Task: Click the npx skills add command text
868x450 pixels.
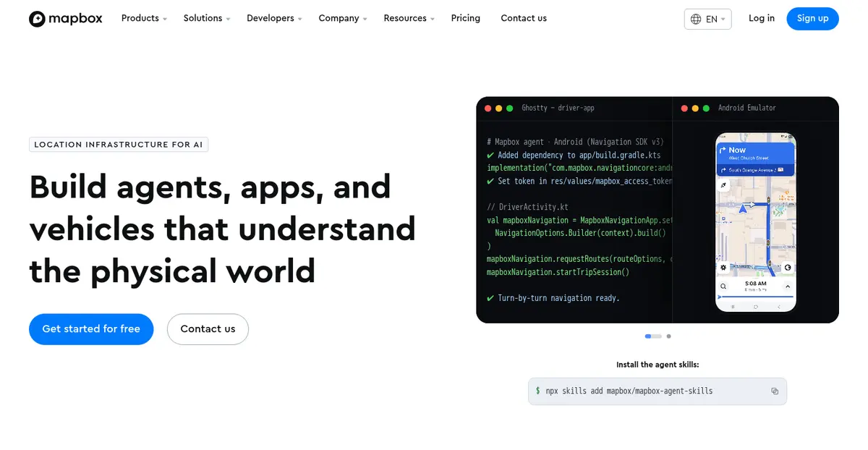Action: point(629,391)
